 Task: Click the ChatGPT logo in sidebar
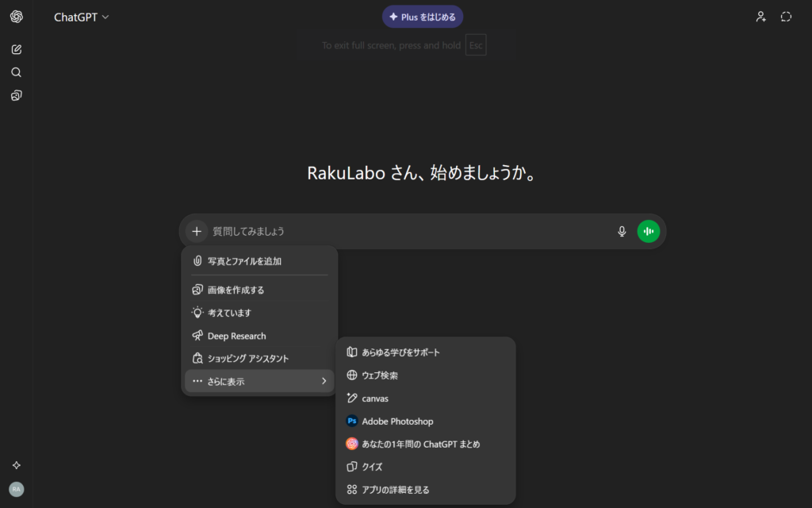coord(16,17)
